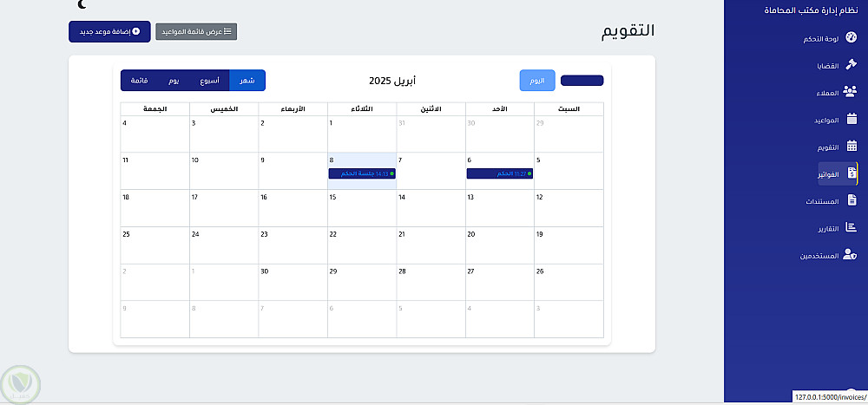Image resolution: width=868 pixels, height=405 pixels.
Task: Open the التقارير reports chart icon
Action: point(852,229)
